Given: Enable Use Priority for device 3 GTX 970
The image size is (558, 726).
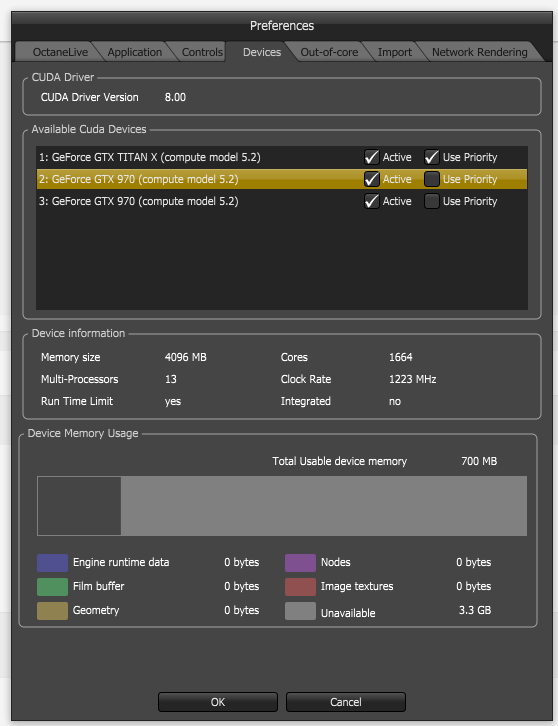Looking at the screenshot, I should pos(432,201).
